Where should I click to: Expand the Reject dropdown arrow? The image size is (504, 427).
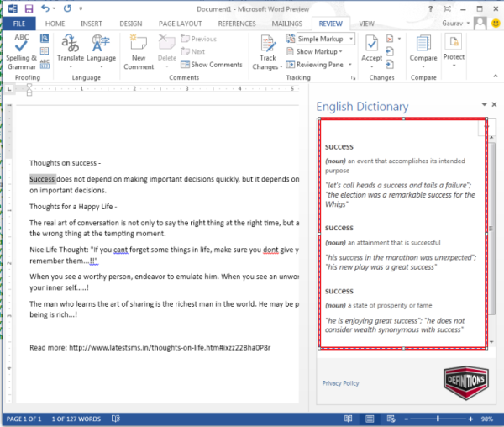point(399,39)
